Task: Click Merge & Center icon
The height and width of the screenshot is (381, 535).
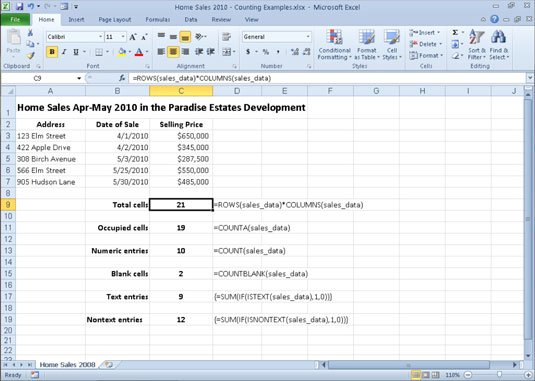Action: [x=227, y=52]
